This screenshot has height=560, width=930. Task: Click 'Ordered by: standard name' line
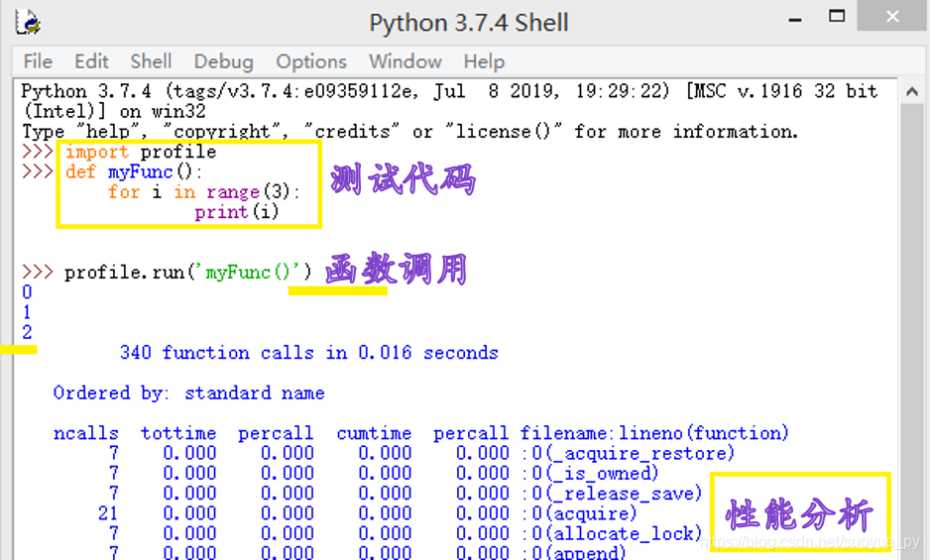(x=188, y=392)
